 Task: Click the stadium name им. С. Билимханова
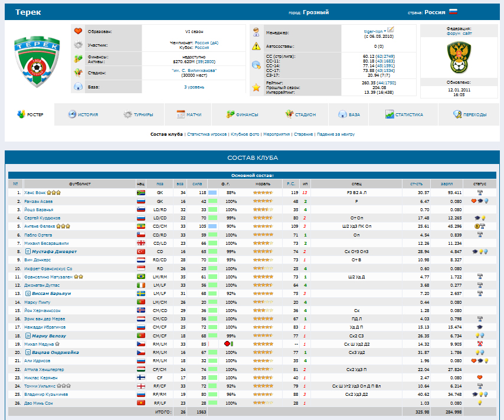point(195,70)
